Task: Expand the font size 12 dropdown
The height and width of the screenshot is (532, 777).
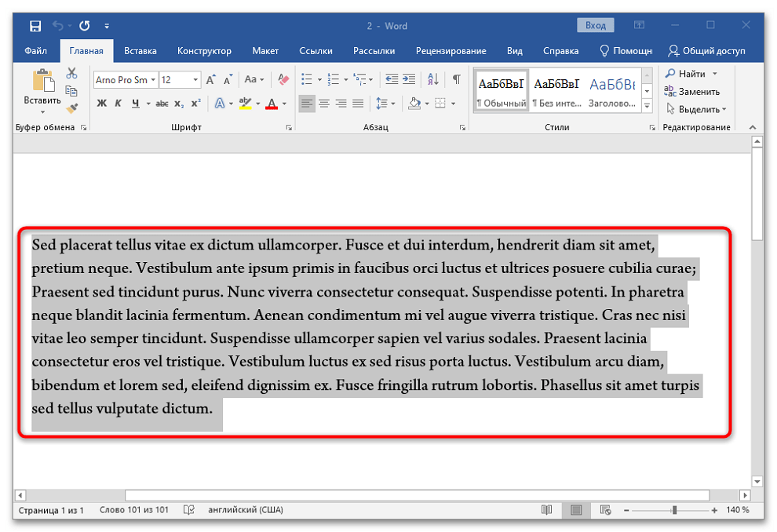Action: (x=195, y=80)
